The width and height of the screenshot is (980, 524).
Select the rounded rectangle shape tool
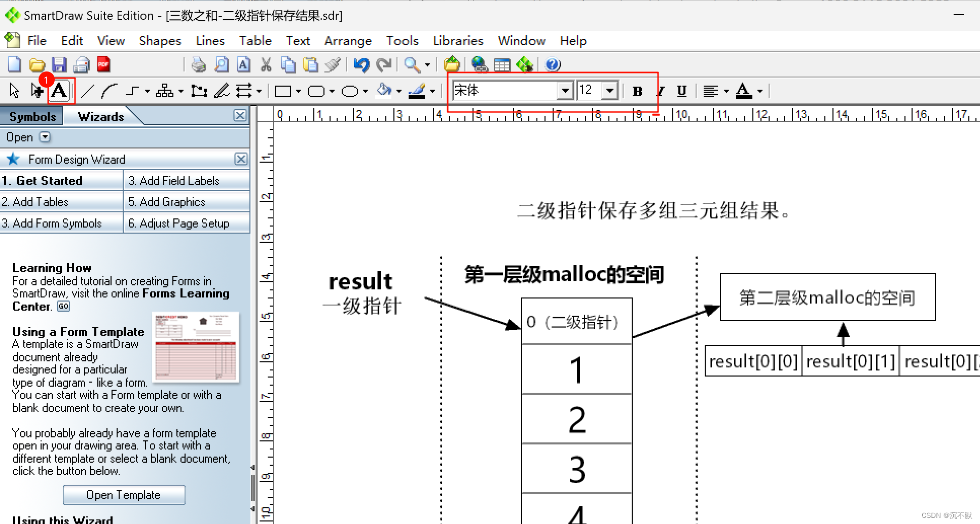(x=316, y=91)
